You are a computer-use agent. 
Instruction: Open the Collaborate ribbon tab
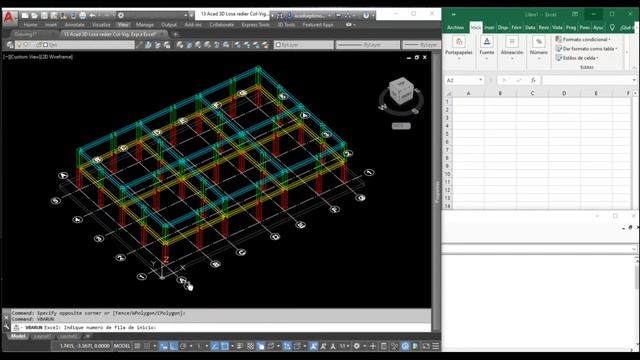pos(222,25)
